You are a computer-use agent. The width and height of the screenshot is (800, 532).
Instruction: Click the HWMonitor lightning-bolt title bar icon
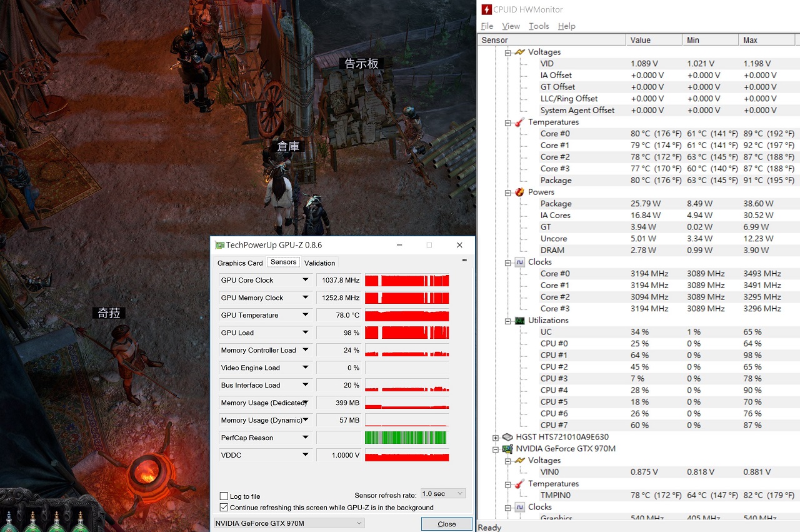pyautogui.click(x=486, y=9)
